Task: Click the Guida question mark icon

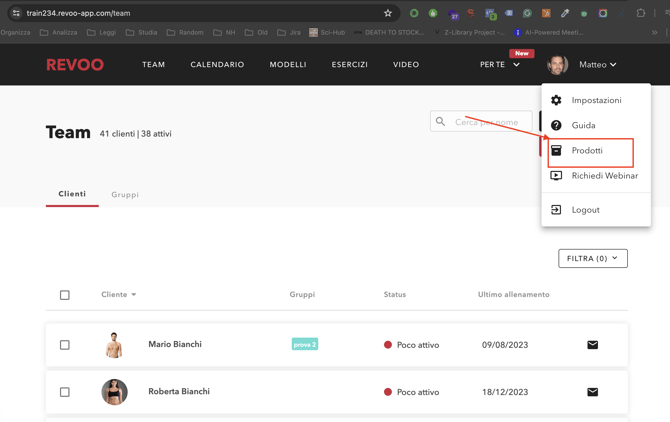Action: [556, 125]
